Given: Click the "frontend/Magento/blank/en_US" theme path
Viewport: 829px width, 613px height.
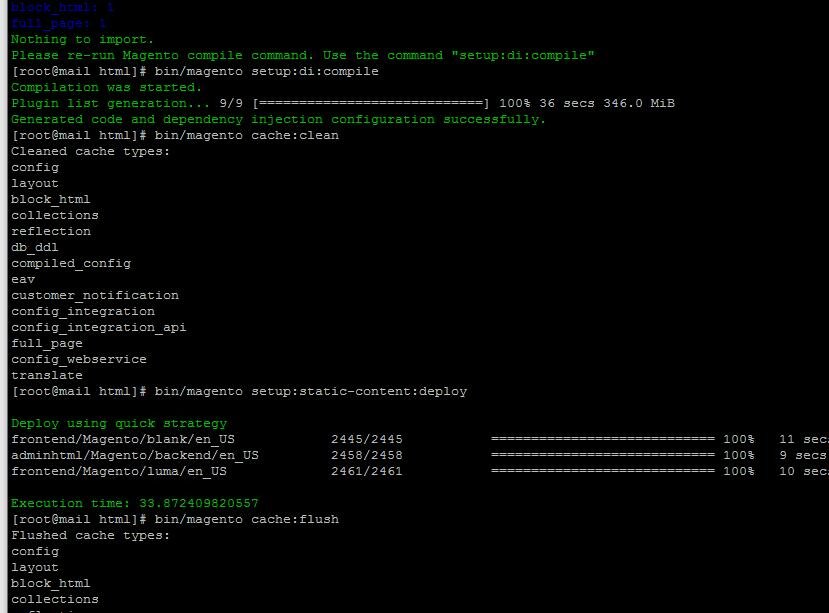Looking at the screenshot, I should point(118,439).
